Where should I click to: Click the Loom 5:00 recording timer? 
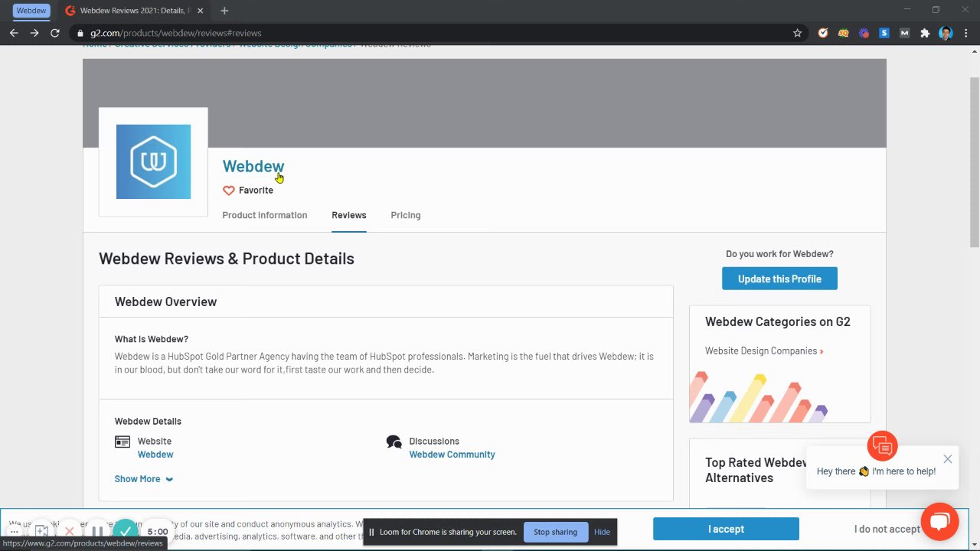158,531
